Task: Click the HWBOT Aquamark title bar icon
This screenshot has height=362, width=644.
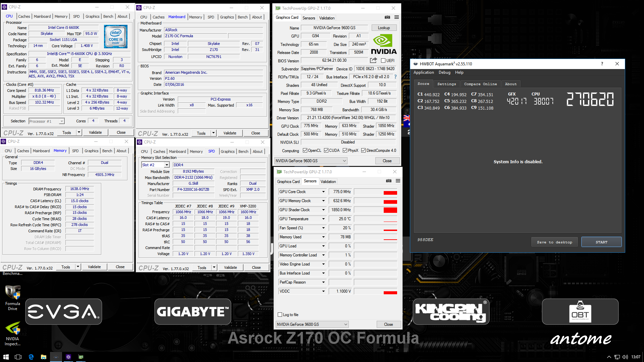Action: pyautogui.click(x=416, y=64)
